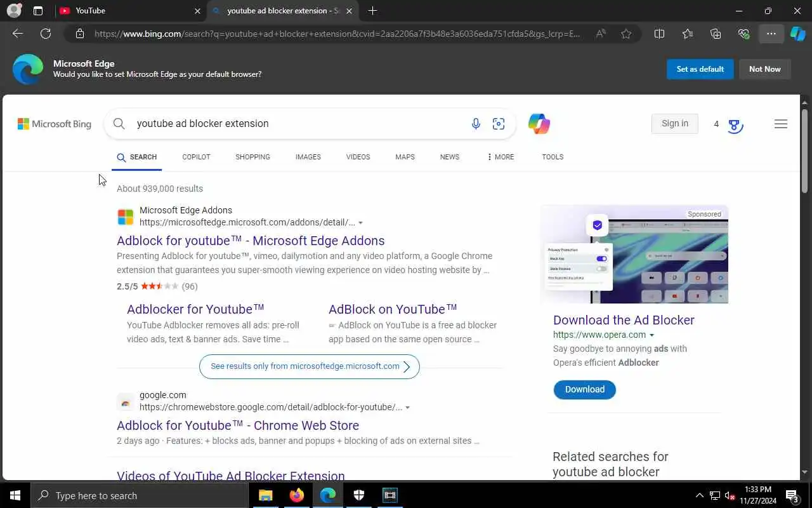The image size is (812, 508).
Task: Open Bing Copilot colorful icon
Action: (539, 124)
